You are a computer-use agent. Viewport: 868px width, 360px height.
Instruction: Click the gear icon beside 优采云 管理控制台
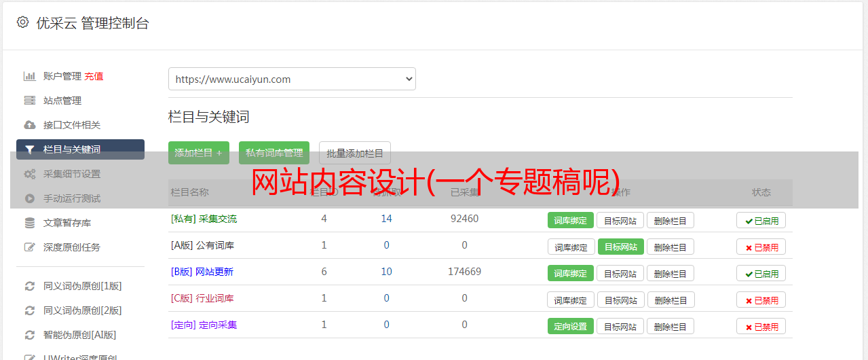click(x=22, y=22)
